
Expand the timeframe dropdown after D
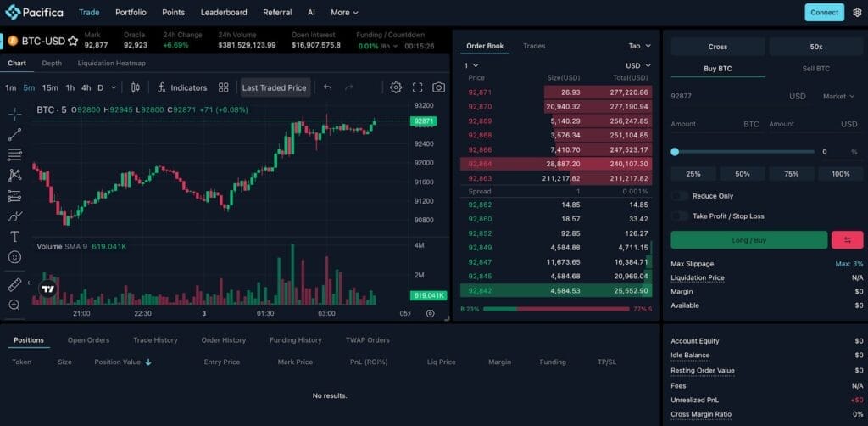tap(114, 87)
